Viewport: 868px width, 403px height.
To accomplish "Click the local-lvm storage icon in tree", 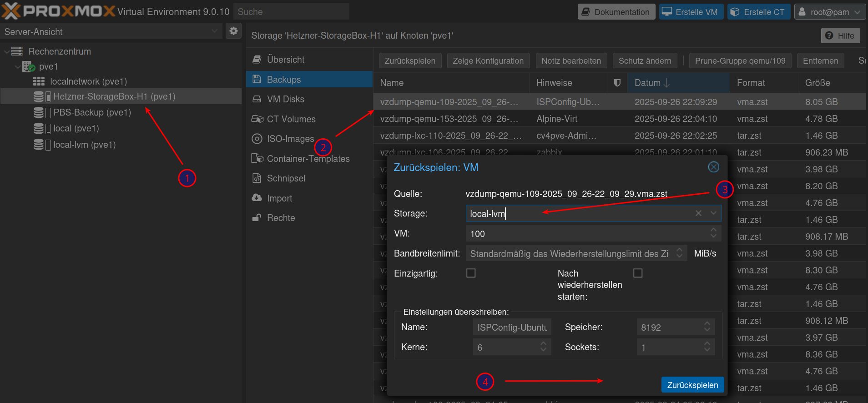I will [x=39, y=145].
